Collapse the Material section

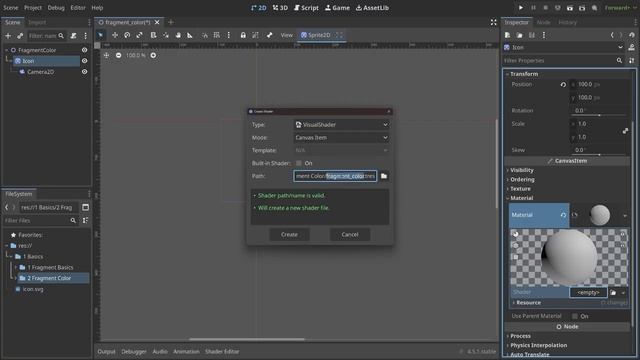(521, 198)
